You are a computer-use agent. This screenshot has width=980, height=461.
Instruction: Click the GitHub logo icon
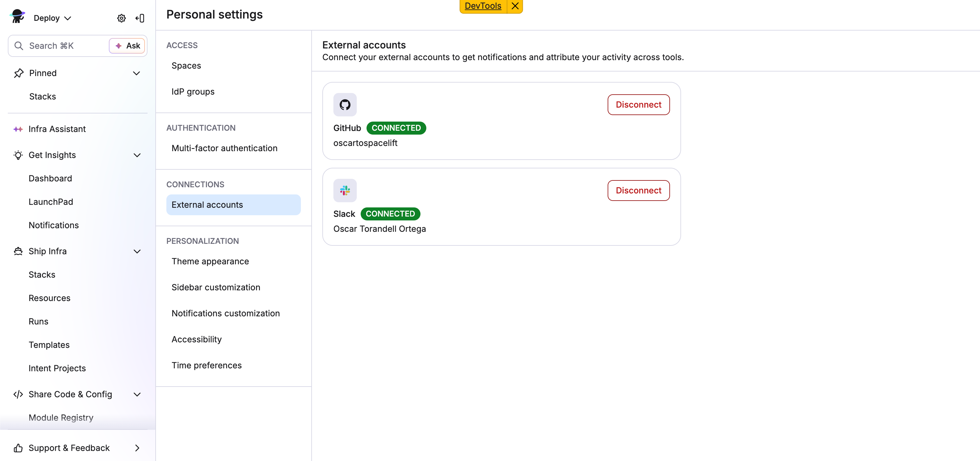345,105
